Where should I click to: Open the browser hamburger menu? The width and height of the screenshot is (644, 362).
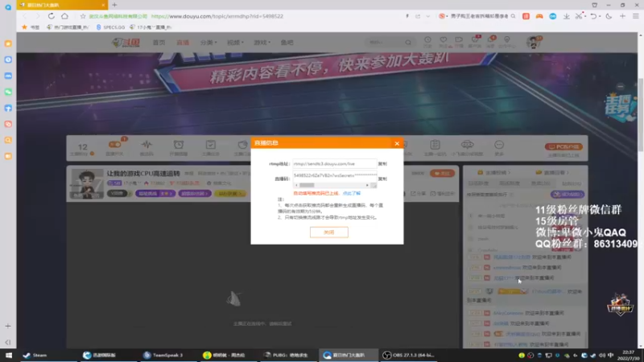point(636,16)
